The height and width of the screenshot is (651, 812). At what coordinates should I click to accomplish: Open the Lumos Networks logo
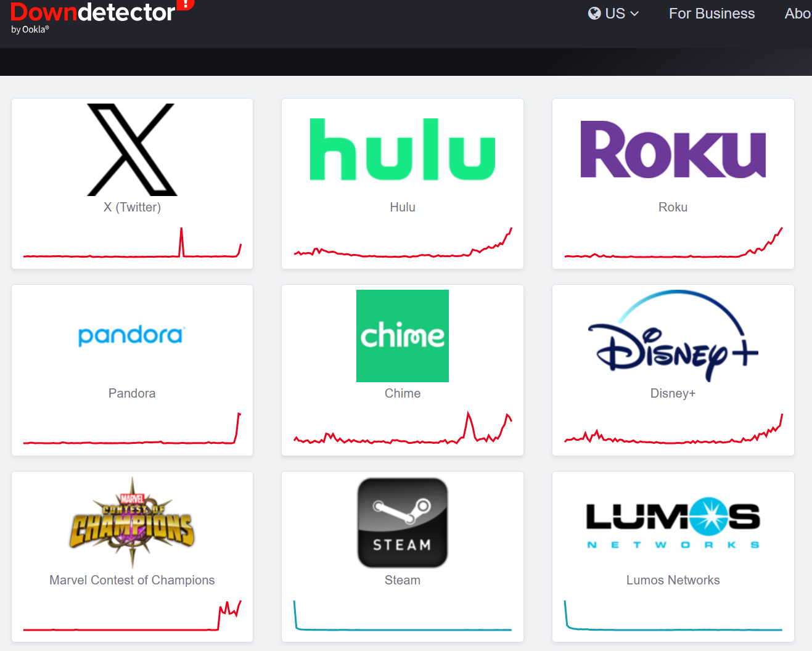click(x=673, y=523)
